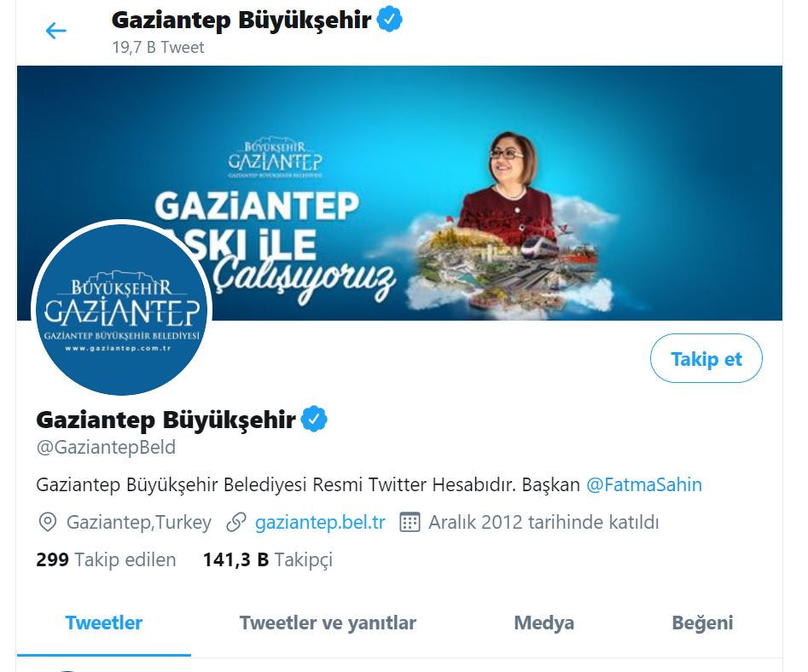The height and width of the screenshot is (672, 808).
Task: Click the verified badge beside the profile name
Action: pos(314,420)
